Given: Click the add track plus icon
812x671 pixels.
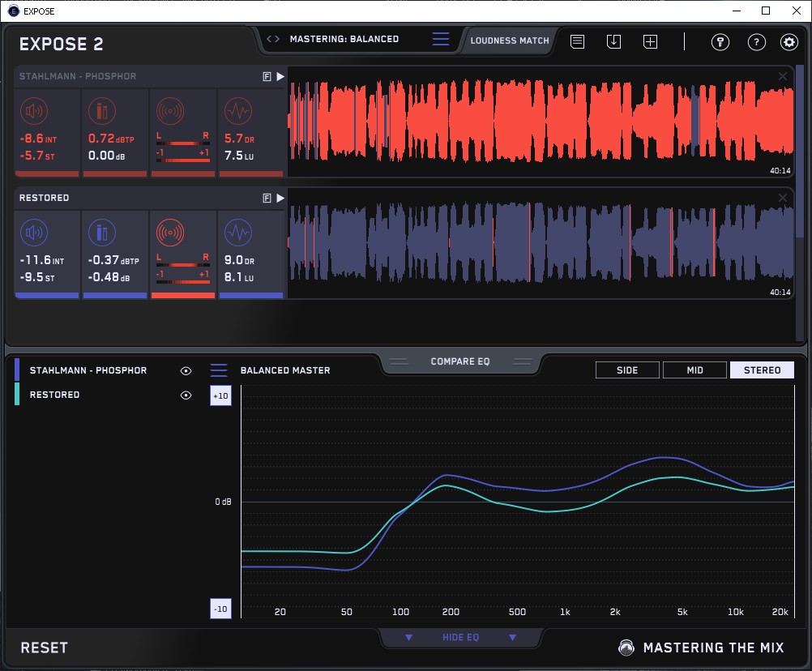Looking at the screenshot, I should pos(650,41).
